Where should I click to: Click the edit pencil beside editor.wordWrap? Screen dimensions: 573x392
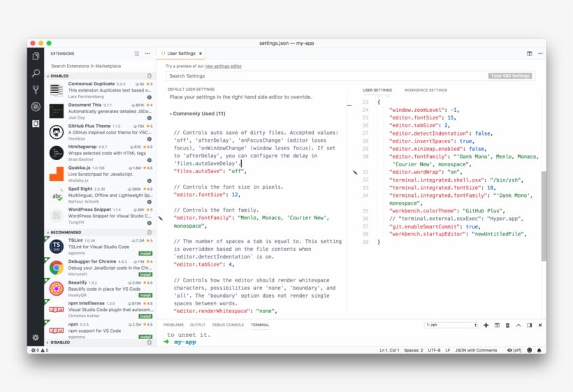pyautogui.click(x=355, y=172)
